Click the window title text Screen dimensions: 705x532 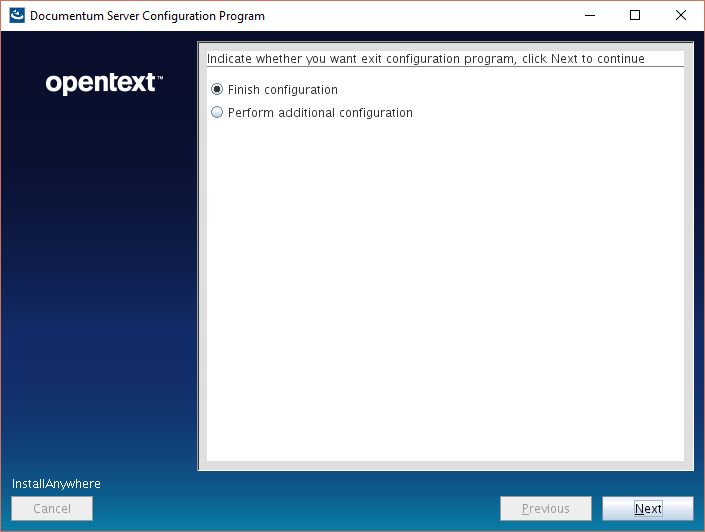tap(147, 16)
